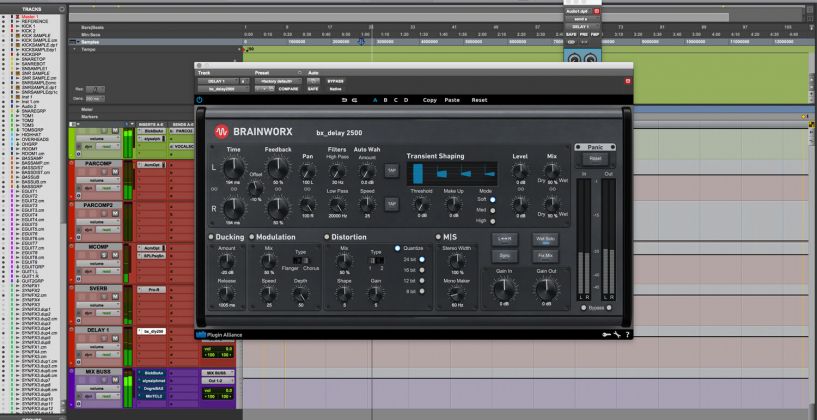Toggle the Wet Solo button

point(545,239)
